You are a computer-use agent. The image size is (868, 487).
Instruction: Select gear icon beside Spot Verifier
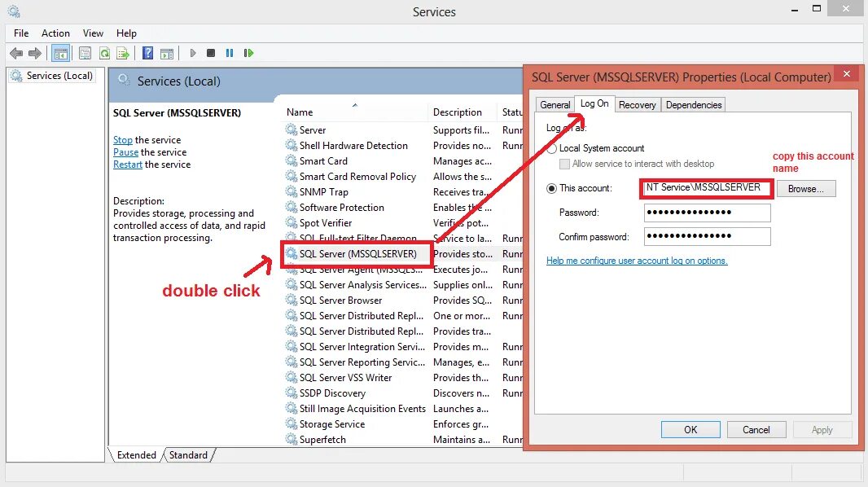tap(292, 222)
